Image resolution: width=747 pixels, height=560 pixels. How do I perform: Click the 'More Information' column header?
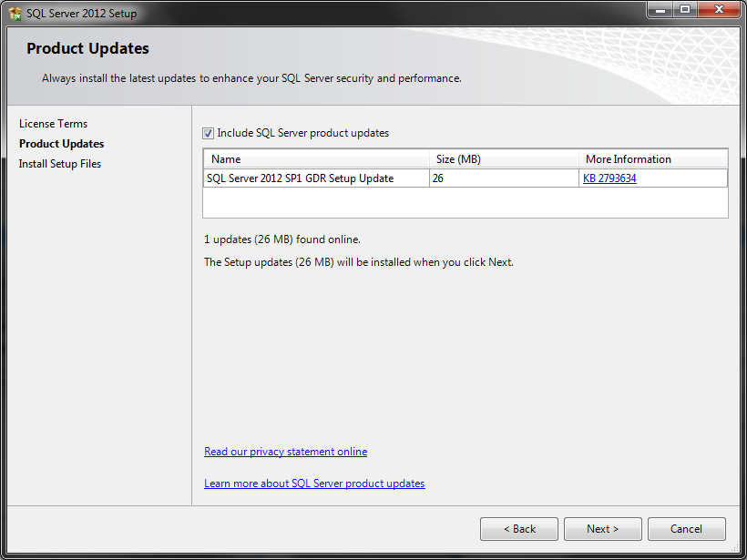(621, 158)
